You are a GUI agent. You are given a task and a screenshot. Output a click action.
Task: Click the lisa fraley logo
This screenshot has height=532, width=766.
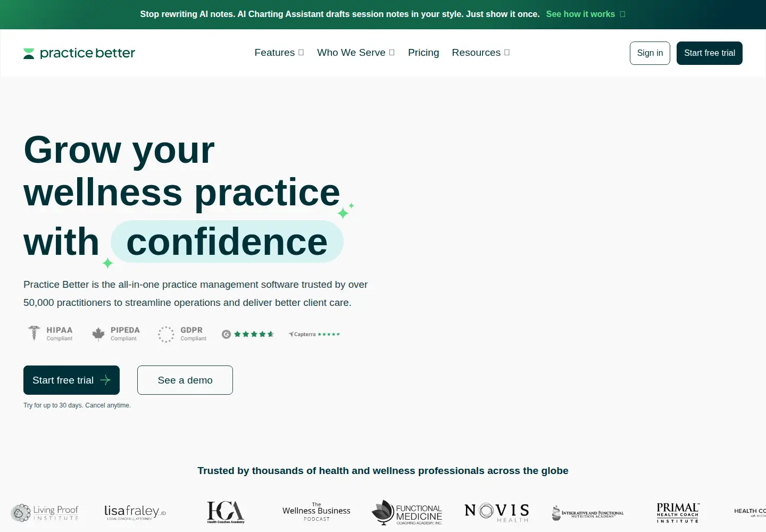(135, 512)
